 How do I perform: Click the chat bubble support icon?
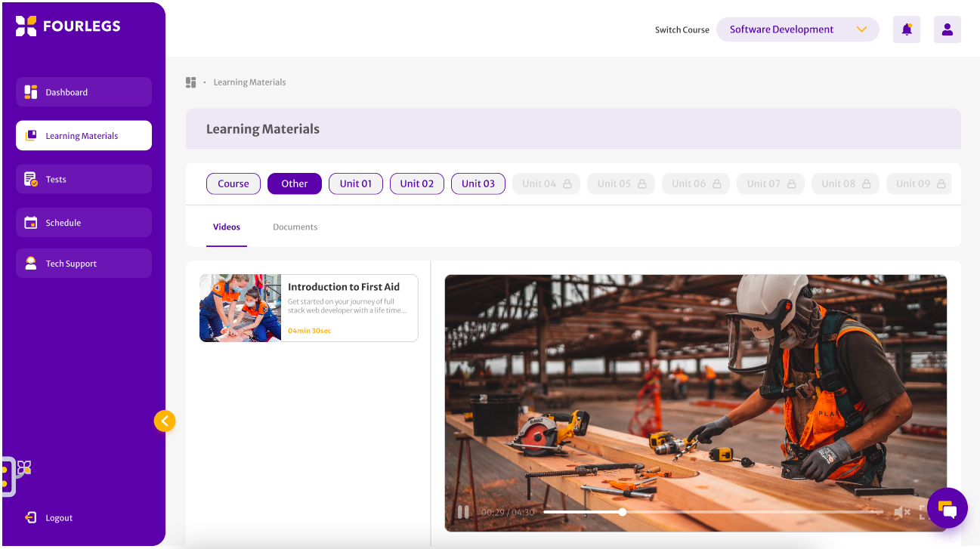click(947, 509)
